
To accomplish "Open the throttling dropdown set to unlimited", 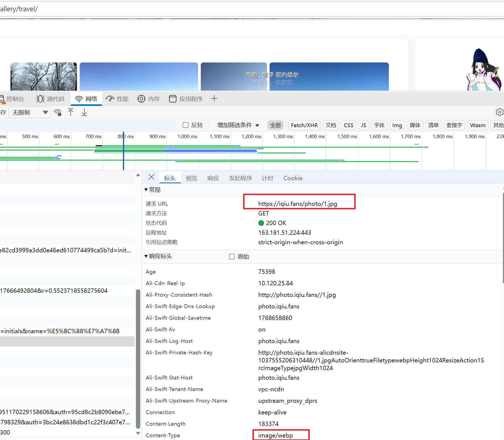I will (x=30, y=113).
